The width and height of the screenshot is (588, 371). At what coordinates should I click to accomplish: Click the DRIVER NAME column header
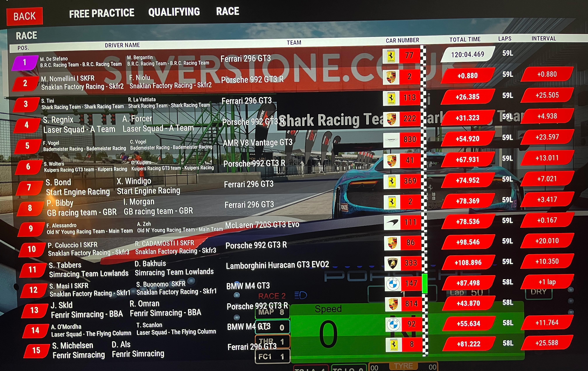(122, 45)
